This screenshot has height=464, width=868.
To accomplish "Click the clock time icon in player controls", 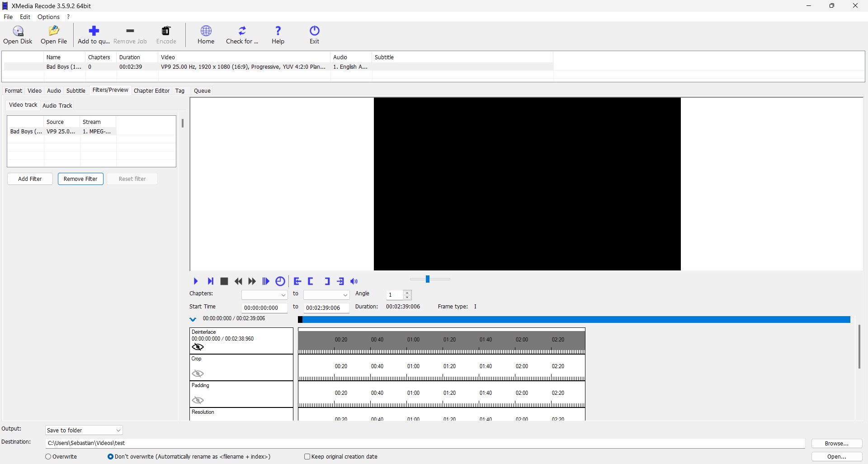I will tap(280, 281).
